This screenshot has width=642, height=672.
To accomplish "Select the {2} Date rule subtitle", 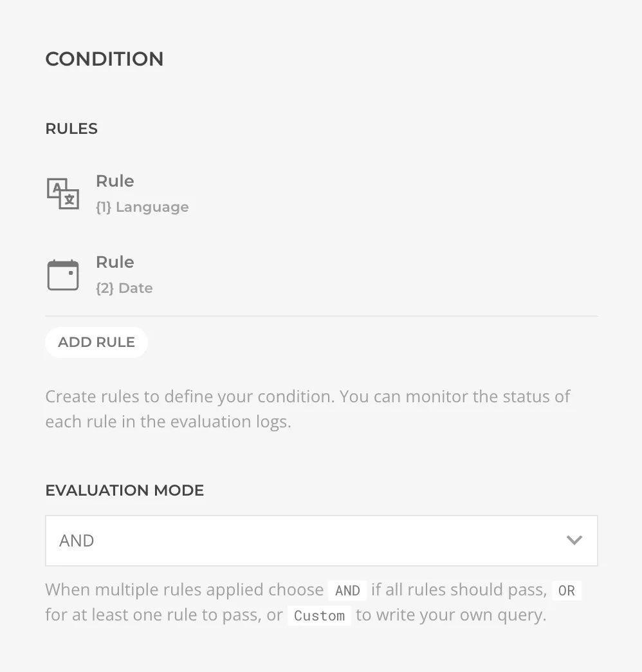I will coord(124,288).
